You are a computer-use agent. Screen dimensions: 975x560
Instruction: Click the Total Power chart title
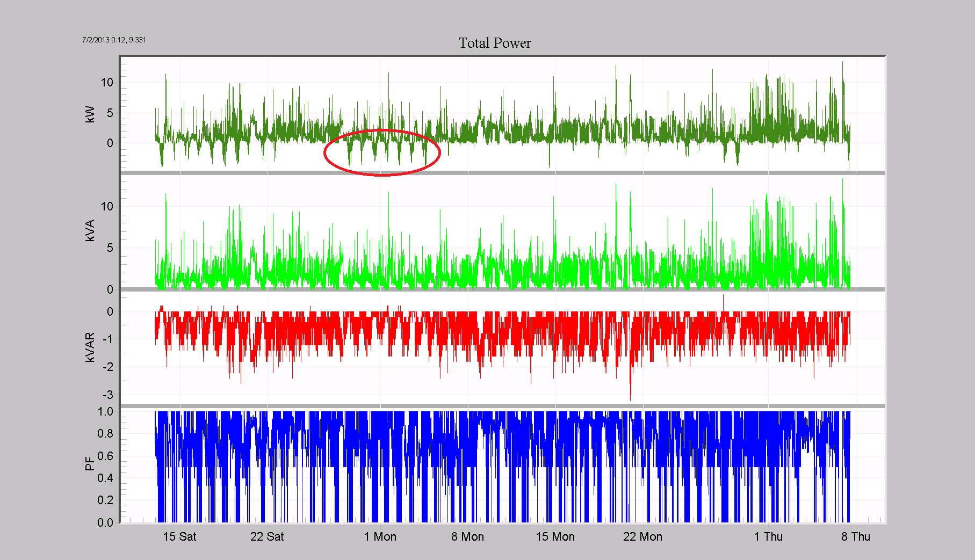pyautogui.click(x=494, y=43)
